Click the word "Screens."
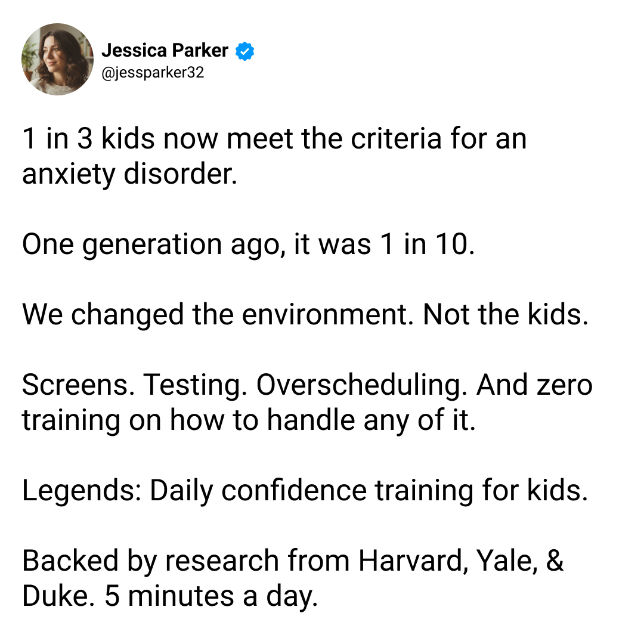 pyautogui.click(x=79, y=385)
